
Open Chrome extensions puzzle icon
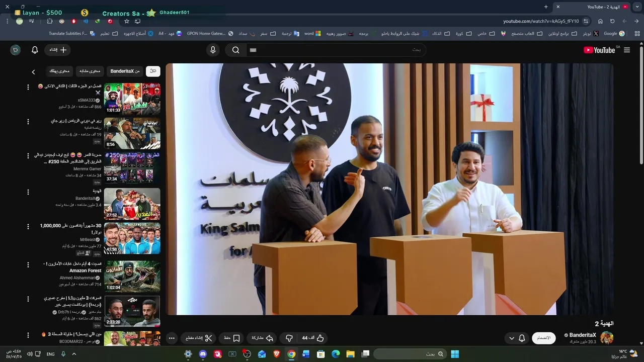(49, 21)
